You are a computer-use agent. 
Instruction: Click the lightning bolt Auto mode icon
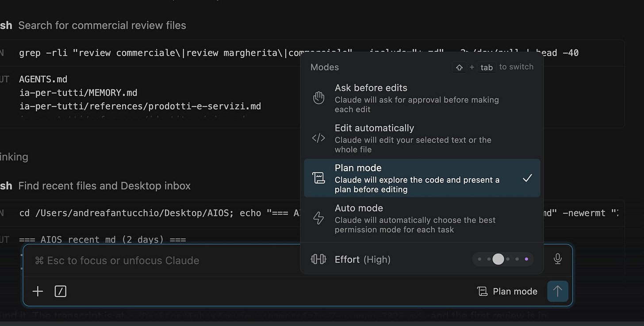click(318, 218)
